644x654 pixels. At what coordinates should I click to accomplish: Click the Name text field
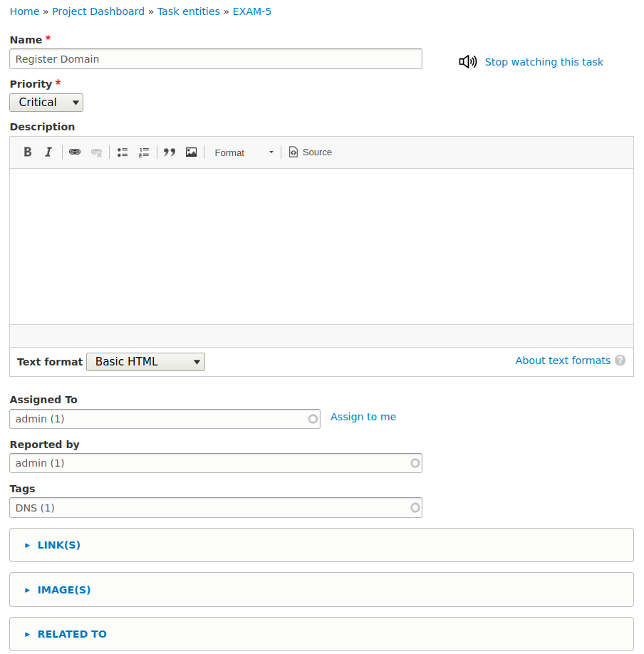click(215, 59)
